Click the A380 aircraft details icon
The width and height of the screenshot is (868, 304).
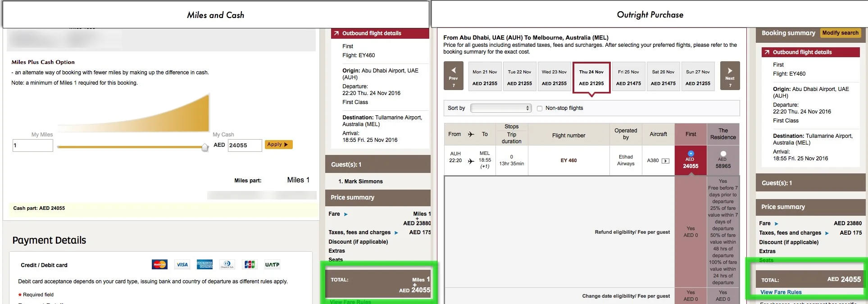click(665, 161)
